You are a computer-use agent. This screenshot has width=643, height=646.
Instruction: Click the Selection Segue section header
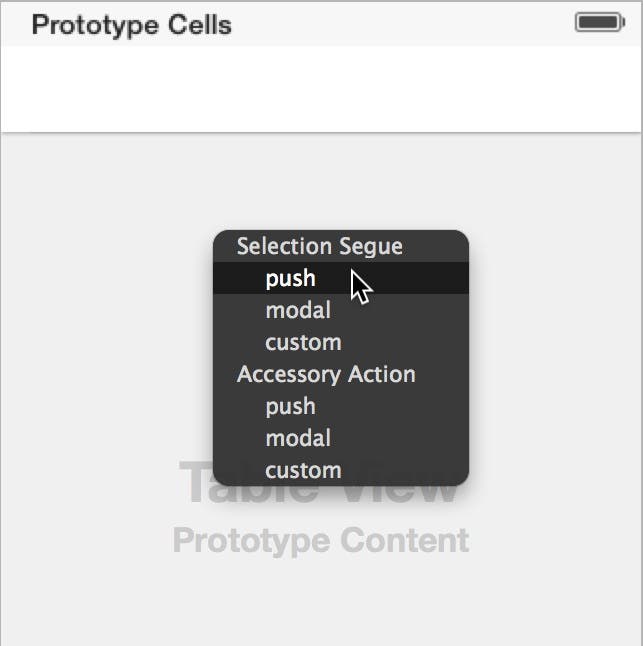[x=320, y=246]
